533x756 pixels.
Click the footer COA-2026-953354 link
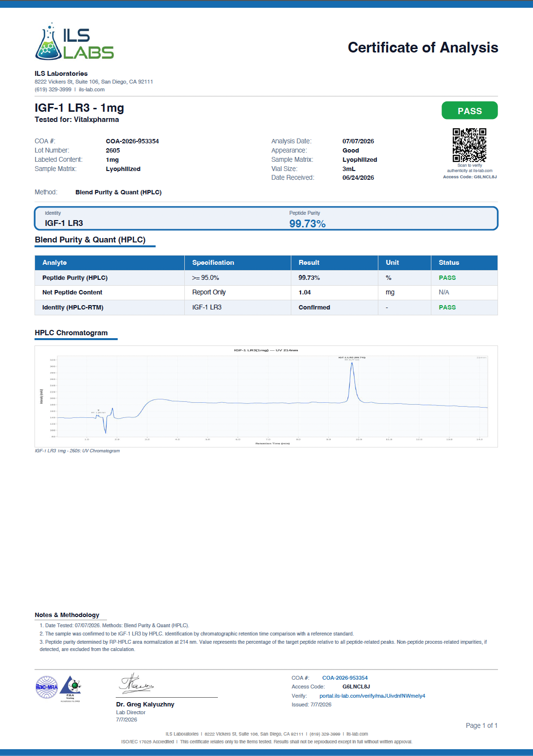click(345, 678)
